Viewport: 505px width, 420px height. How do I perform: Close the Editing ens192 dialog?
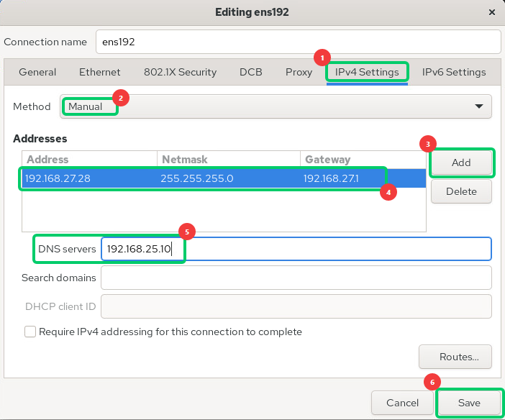tap(491, 12)
